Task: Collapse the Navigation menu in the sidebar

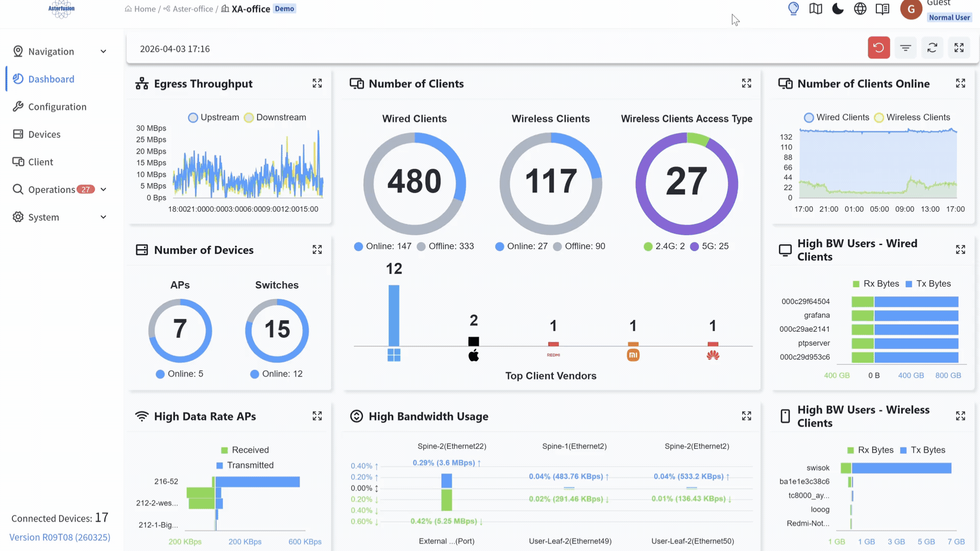Action: coord(103,51)
